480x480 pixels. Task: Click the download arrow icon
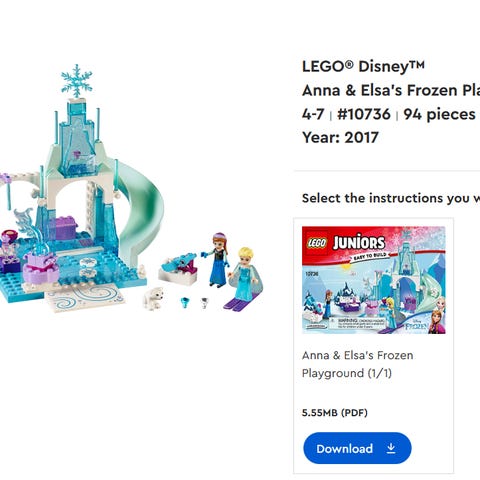(391, 449)
